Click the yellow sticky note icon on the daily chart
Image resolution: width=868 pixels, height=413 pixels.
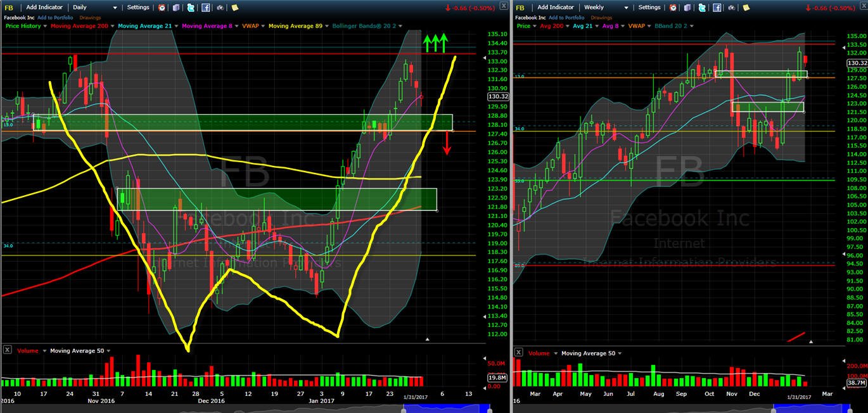pos(235,8)
